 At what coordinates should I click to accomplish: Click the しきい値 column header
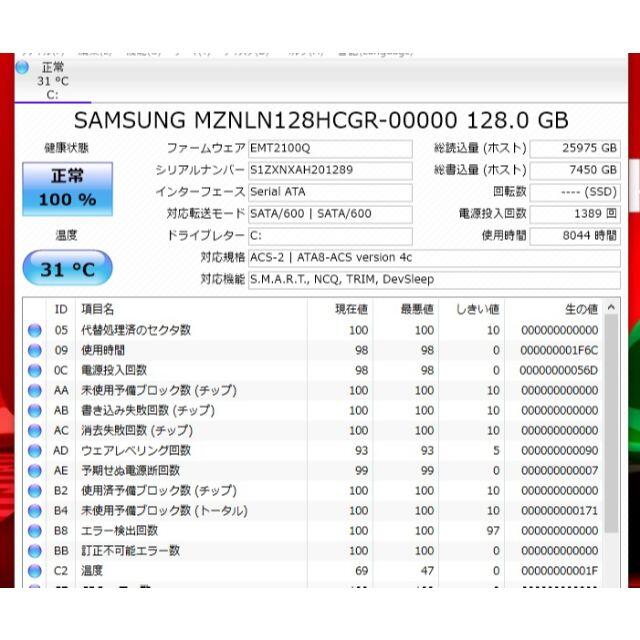[x=471, y=309]
